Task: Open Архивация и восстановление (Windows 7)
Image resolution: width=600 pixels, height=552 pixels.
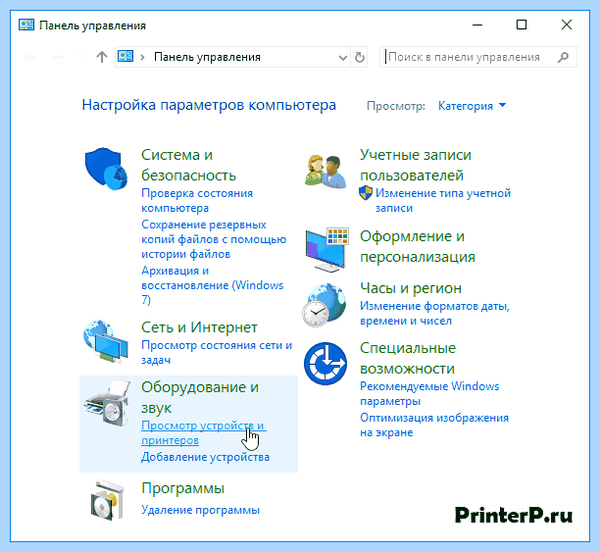Action: click(212, 285)
